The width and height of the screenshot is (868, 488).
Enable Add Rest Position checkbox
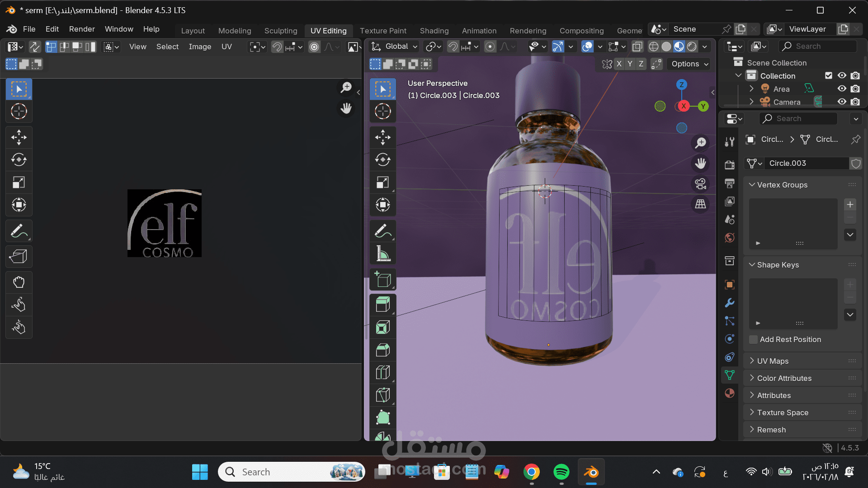[x=753, y=339]
